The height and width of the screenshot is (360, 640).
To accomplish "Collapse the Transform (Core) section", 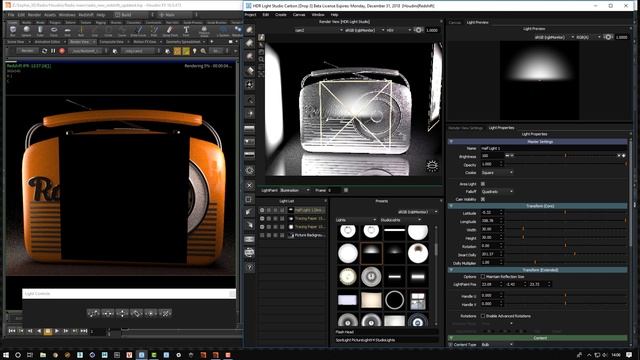I will pos(451,206).
